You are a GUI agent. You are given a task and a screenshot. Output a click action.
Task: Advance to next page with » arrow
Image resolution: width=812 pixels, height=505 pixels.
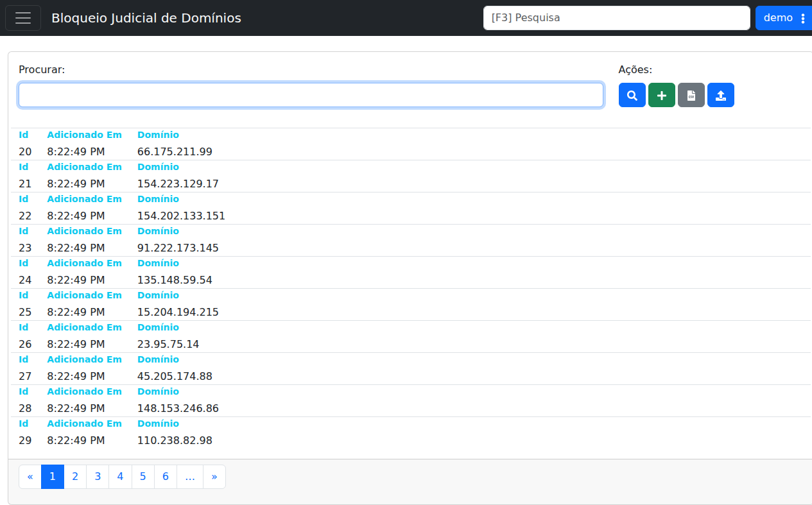click(214, 477)
